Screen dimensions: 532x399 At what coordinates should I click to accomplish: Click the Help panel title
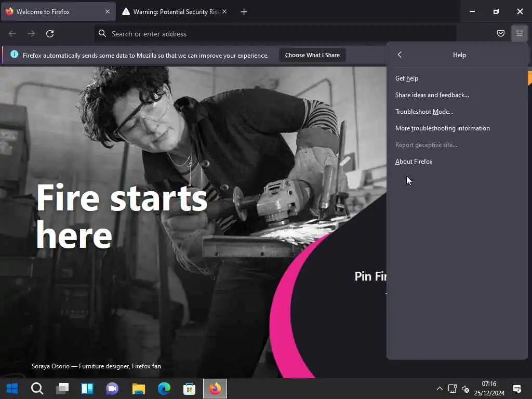point(459,55)
